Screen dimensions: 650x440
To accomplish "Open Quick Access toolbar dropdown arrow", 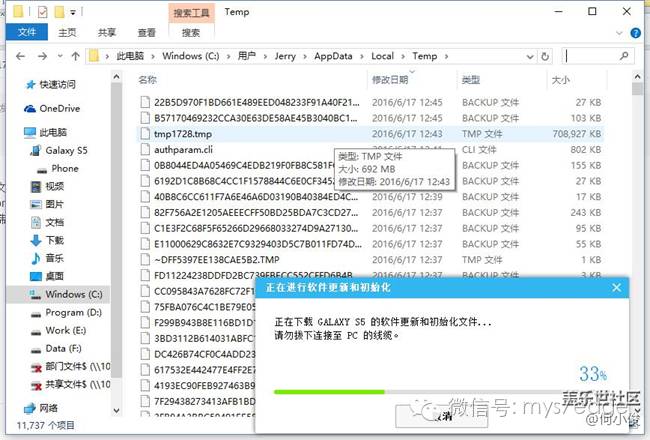I will click(73, 13).
